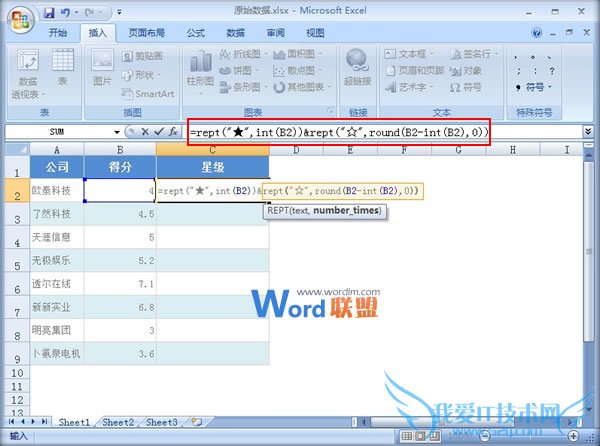Switch to Page Break Preview view
This screenshot has height=446, width=600.
coord(435,436)
